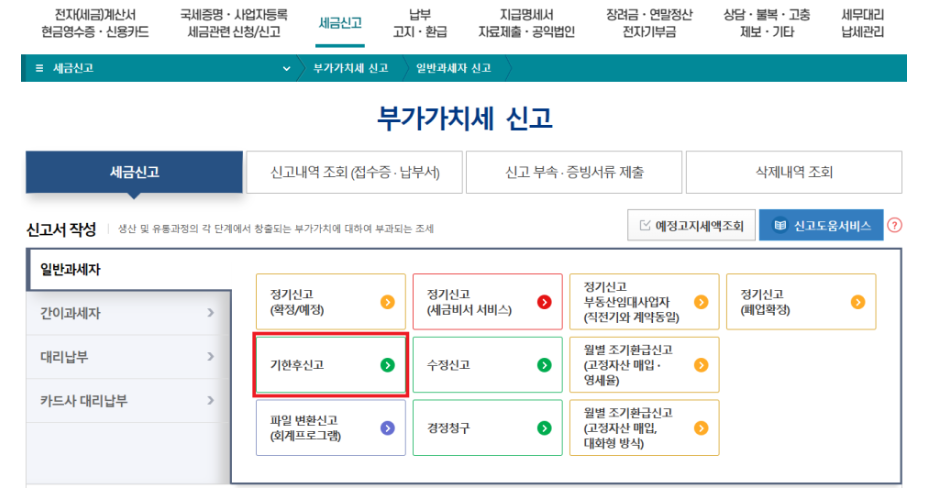Open the 파일 변환신고 (회계프로그램) card
Viewport: 951px width, 497px height.
[x=331, y=428]
